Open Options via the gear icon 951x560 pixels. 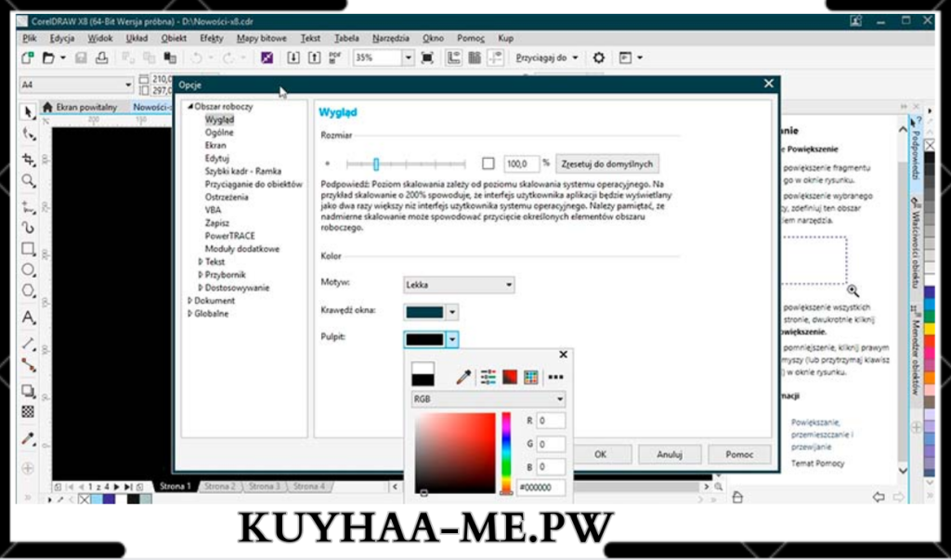tap(599, 58)
